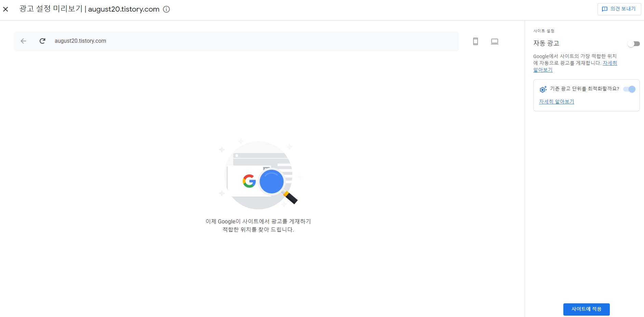Open 자세히 알아보기 link in optimization card

point(556,102)
